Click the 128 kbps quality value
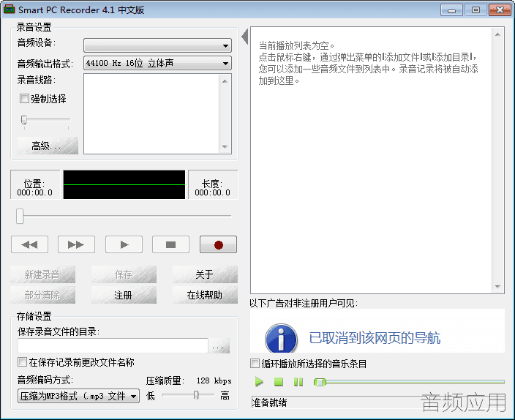The image size is (515, 420). (x=214, y=380)
